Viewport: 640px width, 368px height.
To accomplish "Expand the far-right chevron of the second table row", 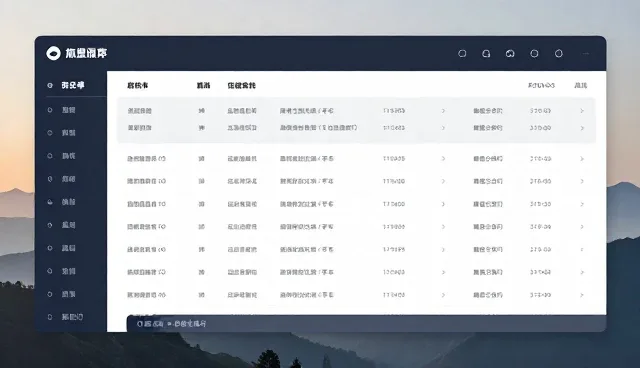I will pos(582,128).
